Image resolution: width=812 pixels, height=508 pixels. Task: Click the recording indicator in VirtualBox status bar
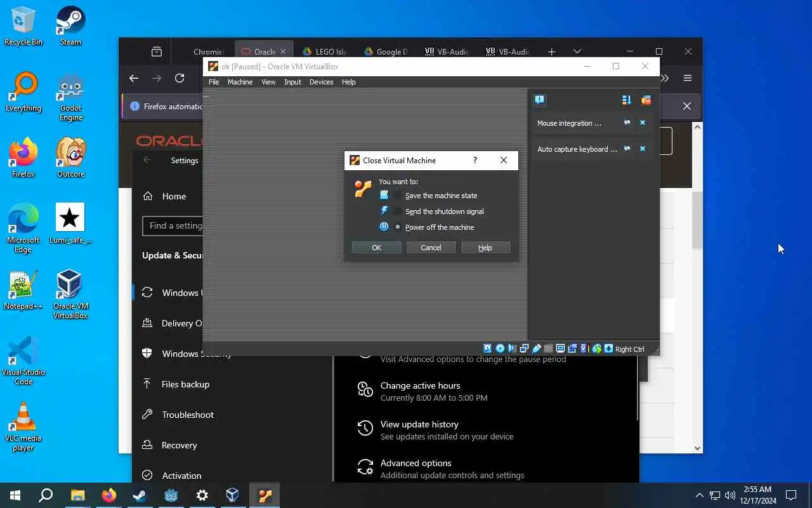[x=572, y=349]
